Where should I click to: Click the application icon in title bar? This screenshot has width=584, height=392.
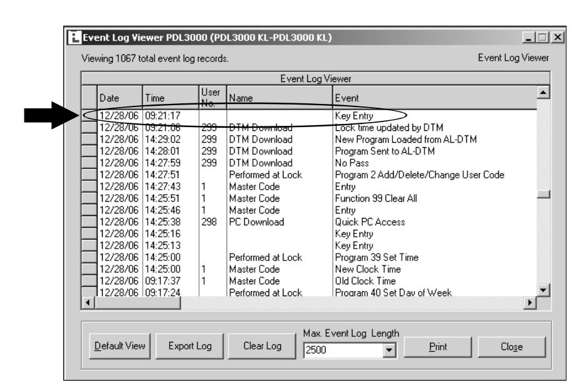point(75,38)
